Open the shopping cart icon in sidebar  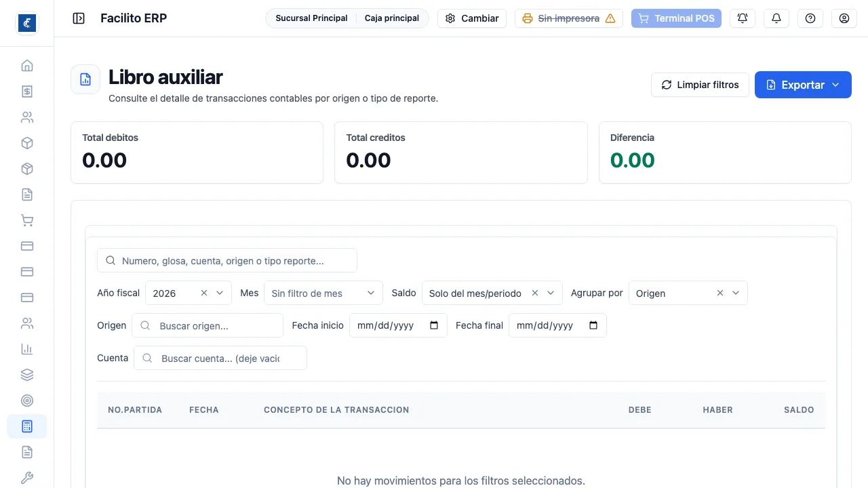[x=27, y=220]
